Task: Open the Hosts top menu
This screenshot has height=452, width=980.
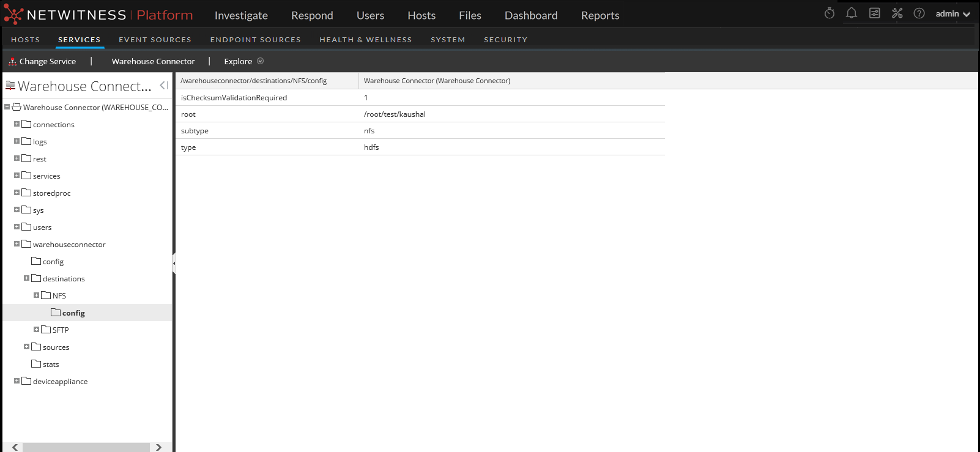Action: point(421,15)
